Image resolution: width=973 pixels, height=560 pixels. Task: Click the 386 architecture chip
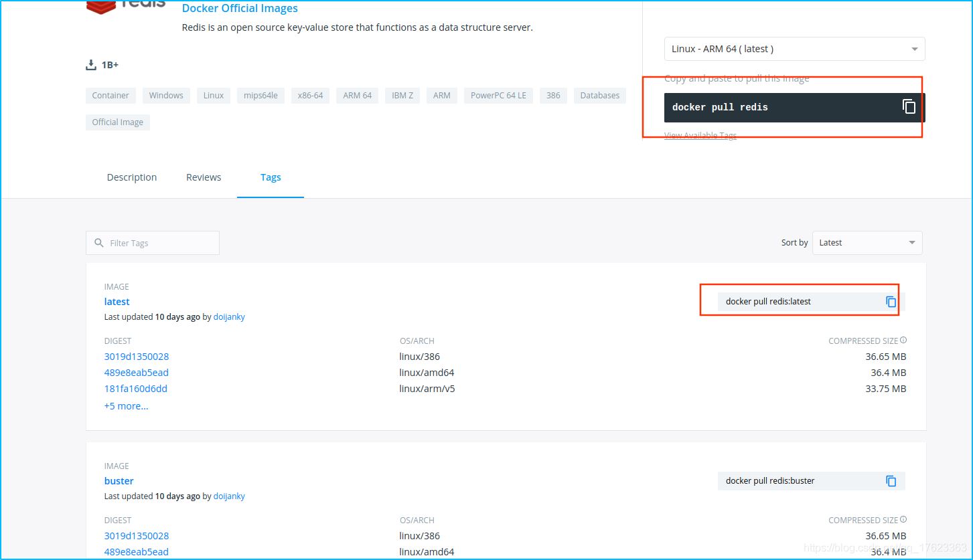[553, 96]
